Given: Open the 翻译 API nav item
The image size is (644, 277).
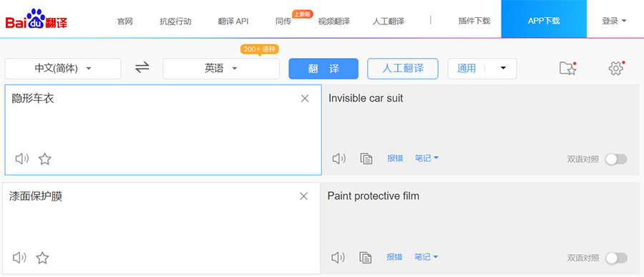Looking at the screenshot, I should click(x=233, y=21).
